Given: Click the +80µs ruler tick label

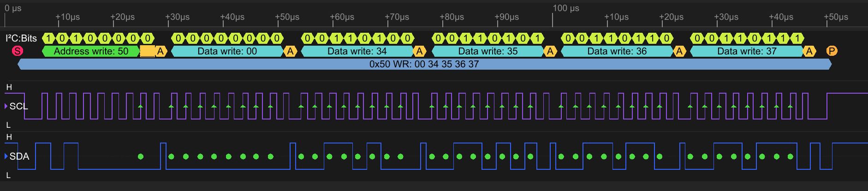Looking at the screenshot, I should click(x=452, y=17).
